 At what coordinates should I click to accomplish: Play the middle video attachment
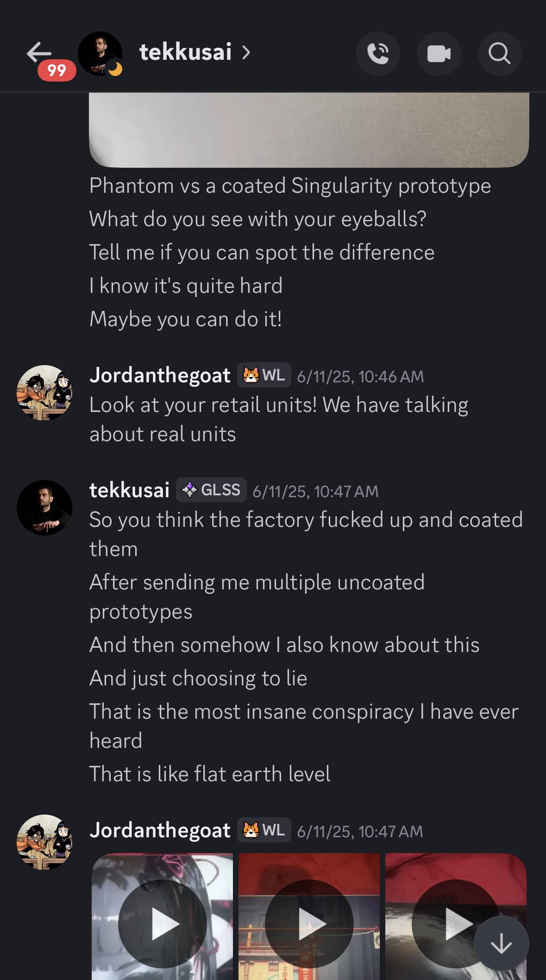(309, 923)
